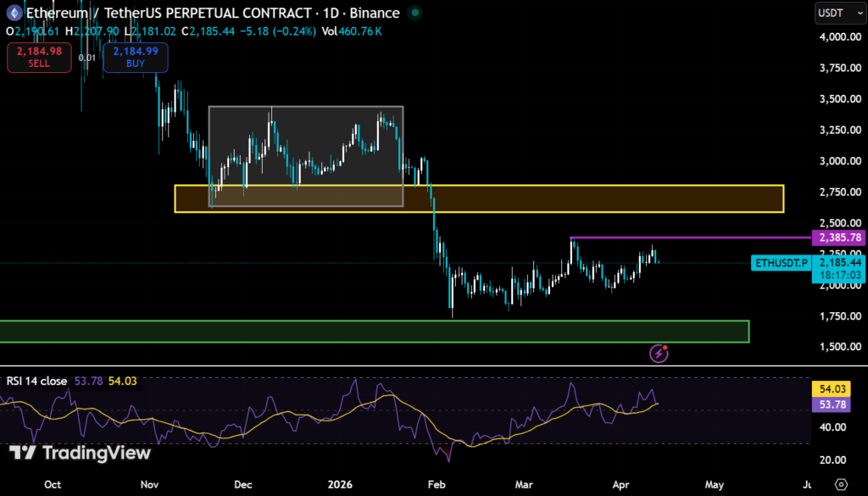Click the 18:17:03 countdown timer label
868x496 pixels.
click(x=839, y=274)
